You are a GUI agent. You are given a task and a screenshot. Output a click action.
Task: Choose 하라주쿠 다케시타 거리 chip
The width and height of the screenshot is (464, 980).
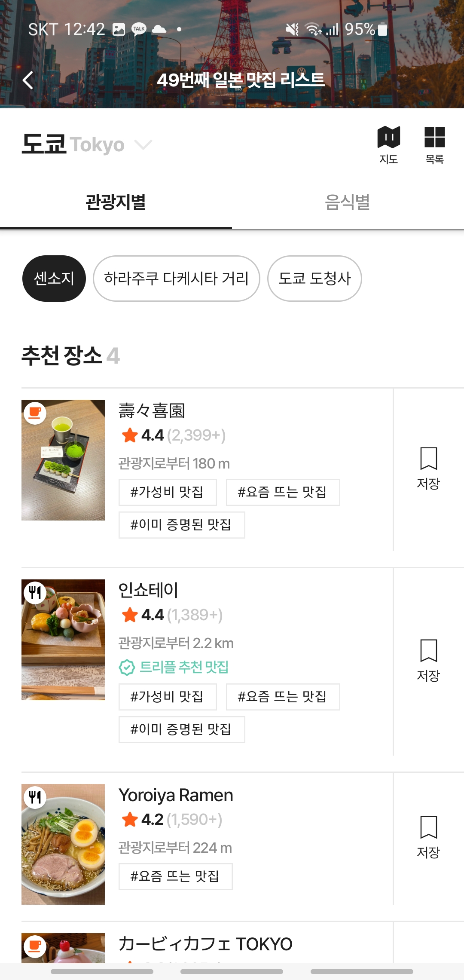coord(177,279)
